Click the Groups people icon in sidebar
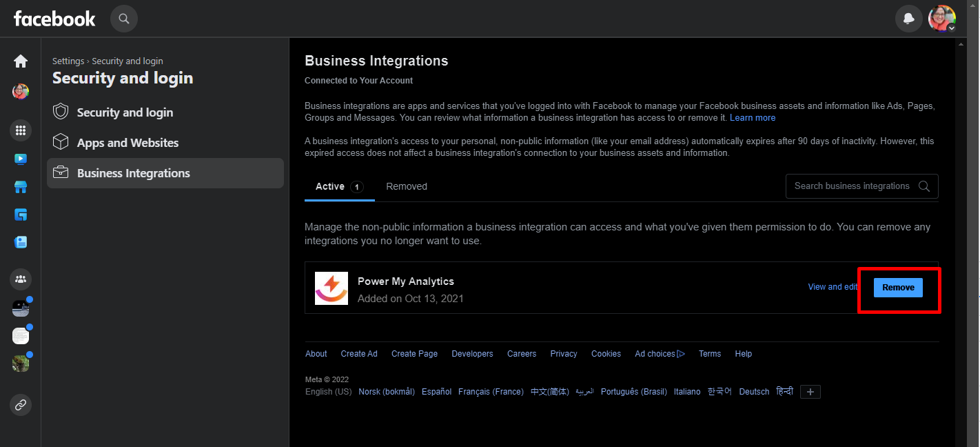Viewport: 980px width, 447px height. (21, 279)
